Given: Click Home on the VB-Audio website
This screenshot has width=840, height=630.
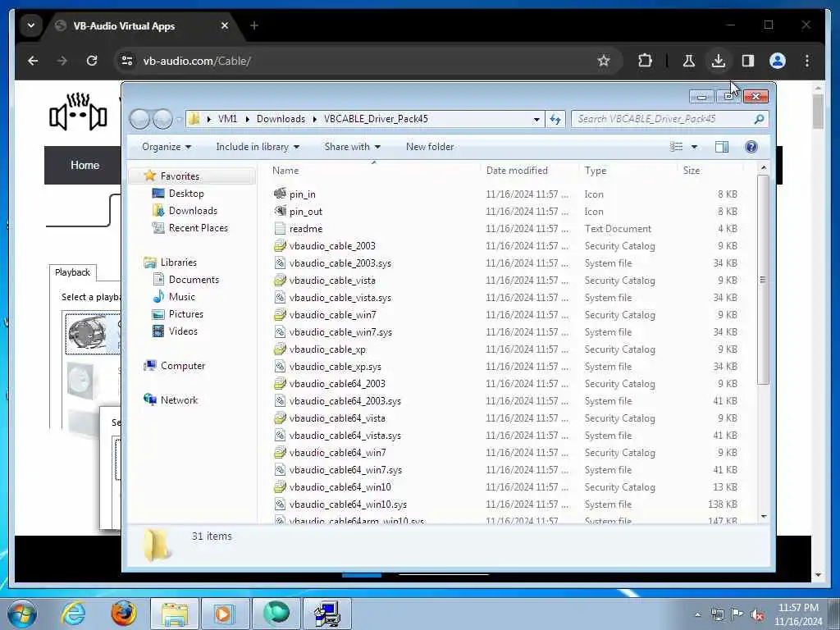Looking at the screenshot, I should click(84, 165).
